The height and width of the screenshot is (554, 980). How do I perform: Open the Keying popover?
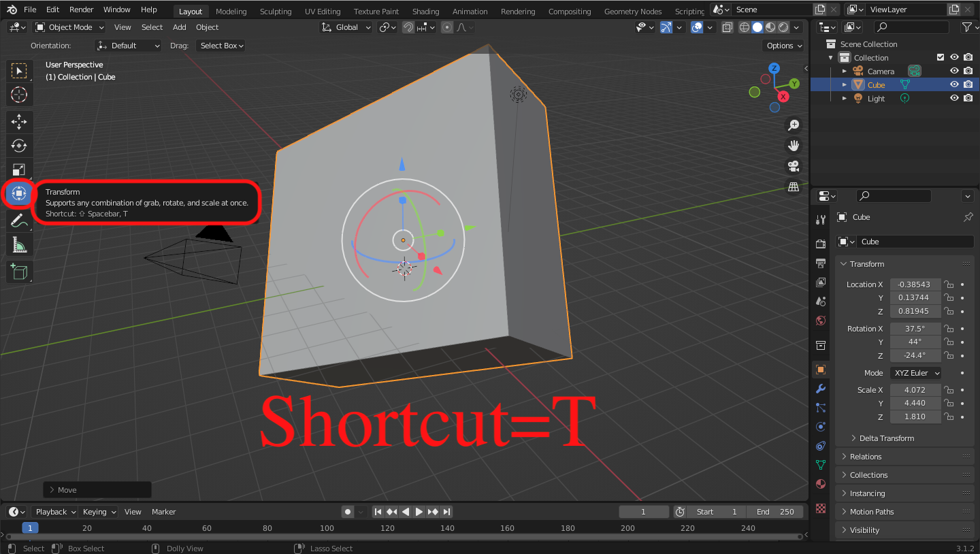99,512
